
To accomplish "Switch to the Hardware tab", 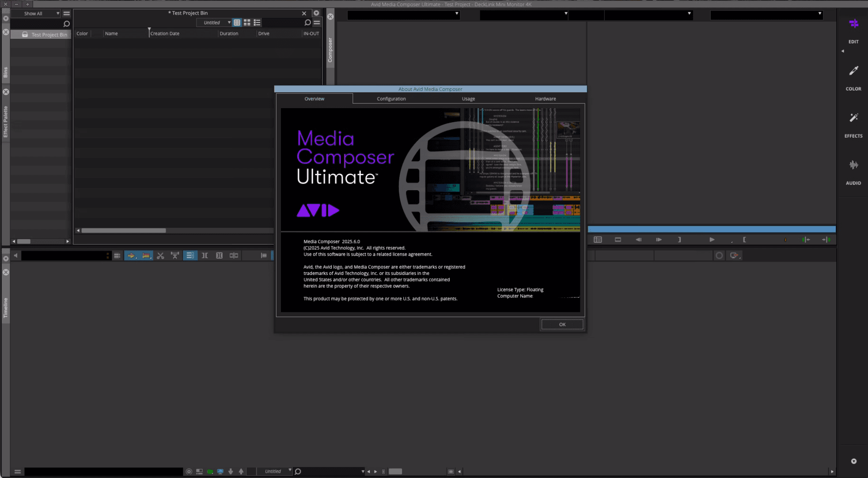I will (x=545, y=98).
